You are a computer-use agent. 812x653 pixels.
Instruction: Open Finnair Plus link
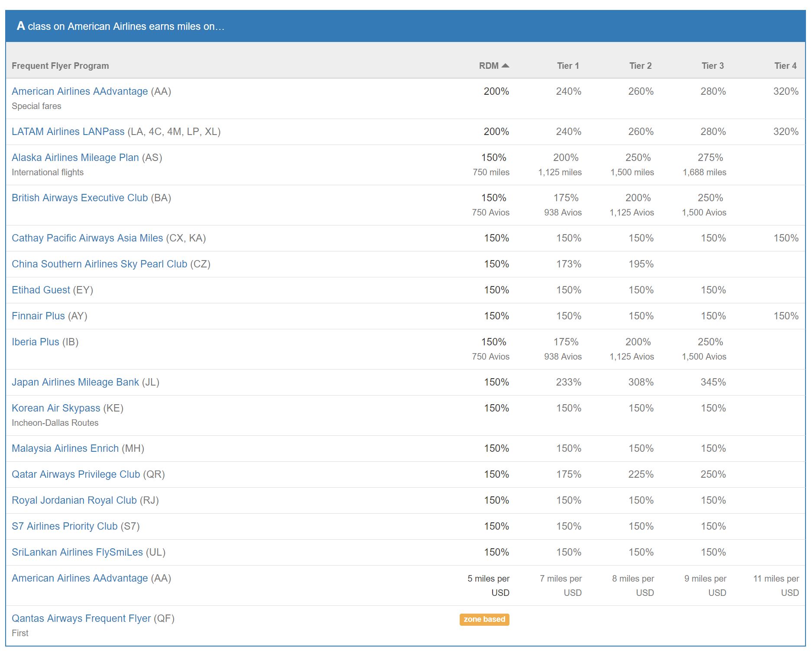coord(38,316)
